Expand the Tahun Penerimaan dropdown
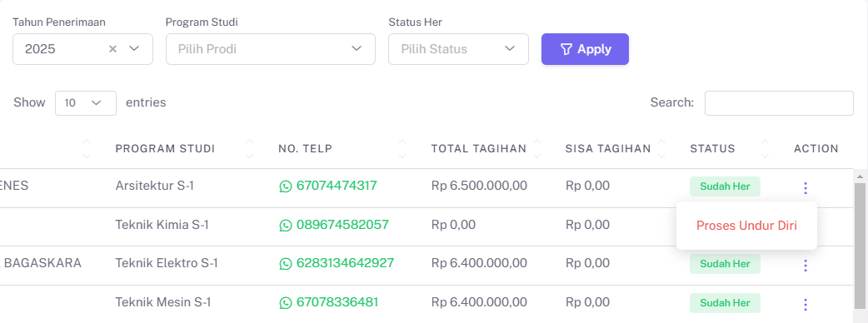This screenshot has height=323, width=868. pos(134,48)
